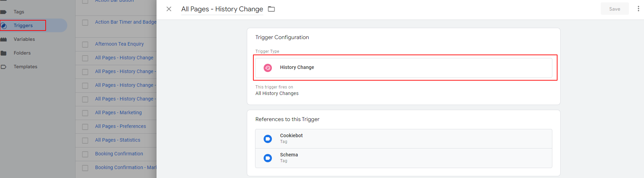Open the Tags section in sidebar
The height and width of the screenshot is (178, 644).
(19, 12)
